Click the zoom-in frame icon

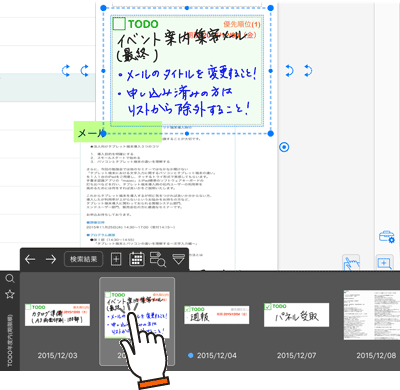click(384, 263)
